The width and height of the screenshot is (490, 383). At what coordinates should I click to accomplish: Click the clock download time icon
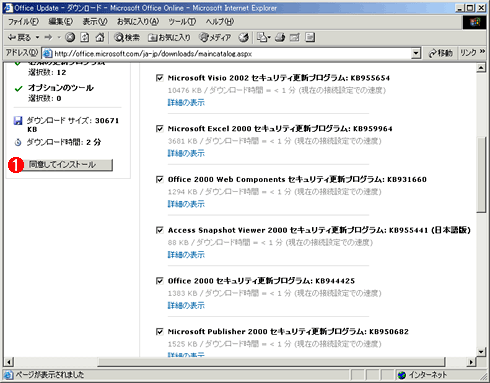(x=18, y=142)
